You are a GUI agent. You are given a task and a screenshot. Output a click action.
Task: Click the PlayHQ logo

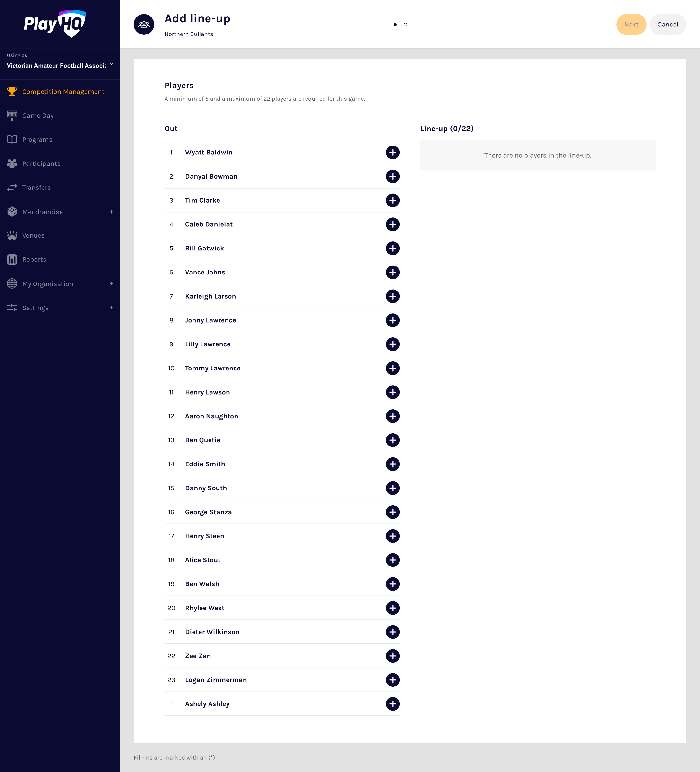pyautogui.click(x=55, y=24)
